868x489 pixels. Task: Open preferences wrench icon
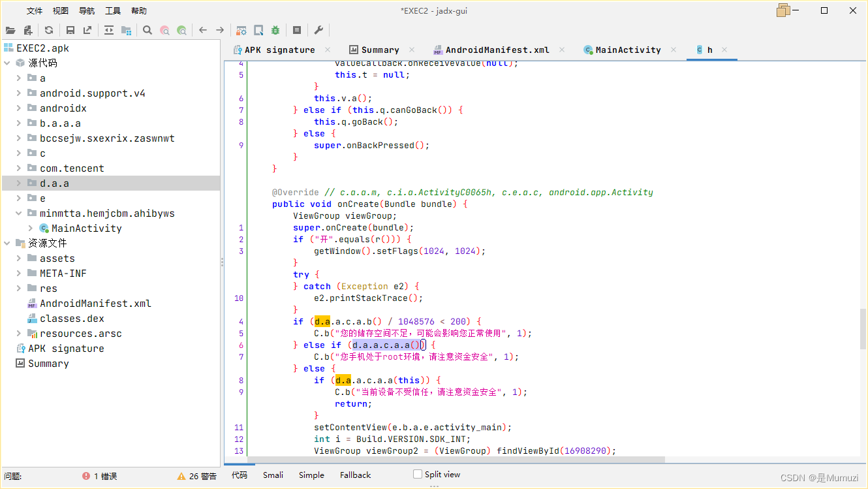click(318, 30)
